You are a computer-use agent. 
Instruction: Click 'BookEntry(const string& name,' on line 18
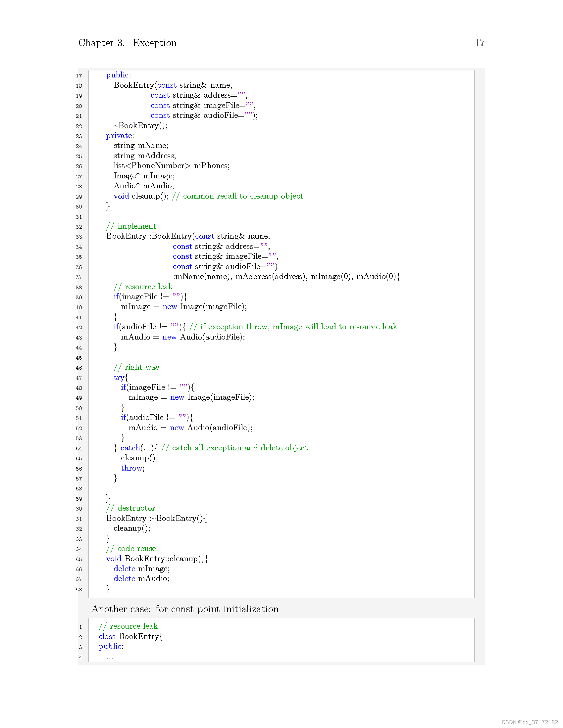173,85
